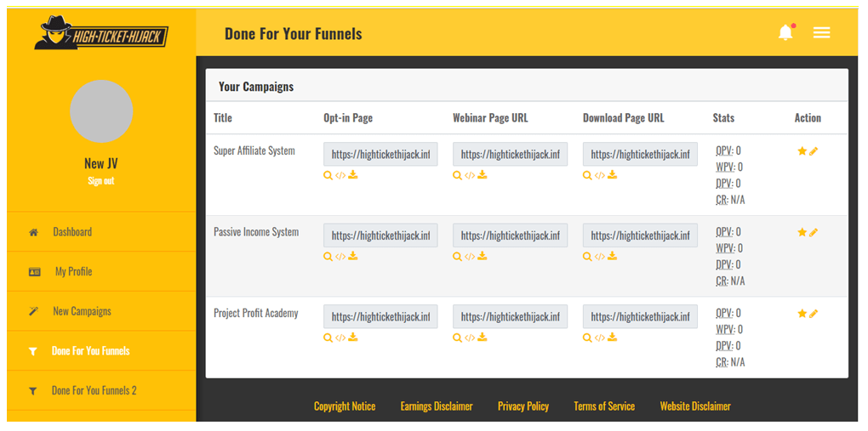Preview Super Affiliate System opt-in page
Viewport: 868px width, 431px height.
coord(328,175)
